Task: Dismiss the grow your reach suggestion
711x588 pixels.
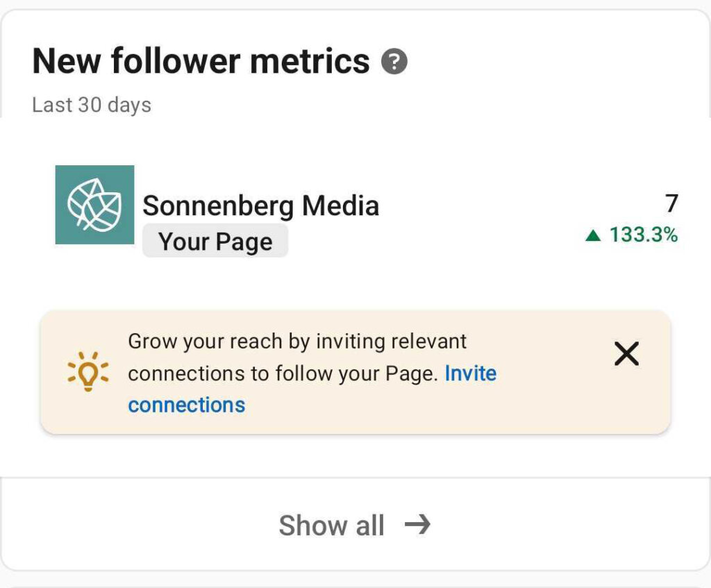Action: [627, 354]
